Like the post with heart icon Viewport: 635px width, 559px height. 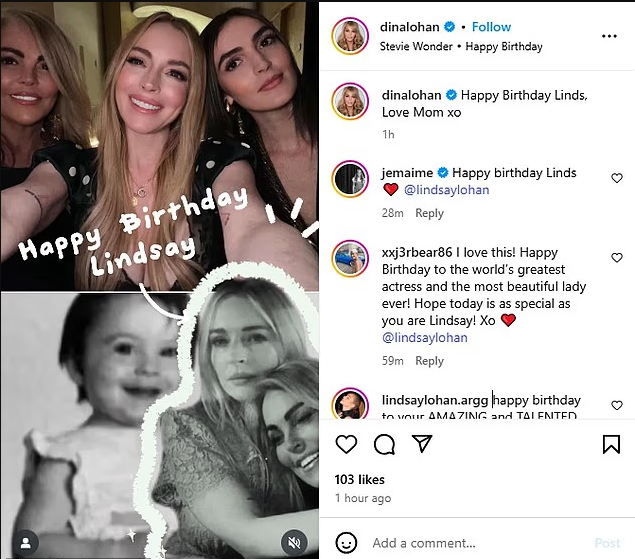(346, 444)
